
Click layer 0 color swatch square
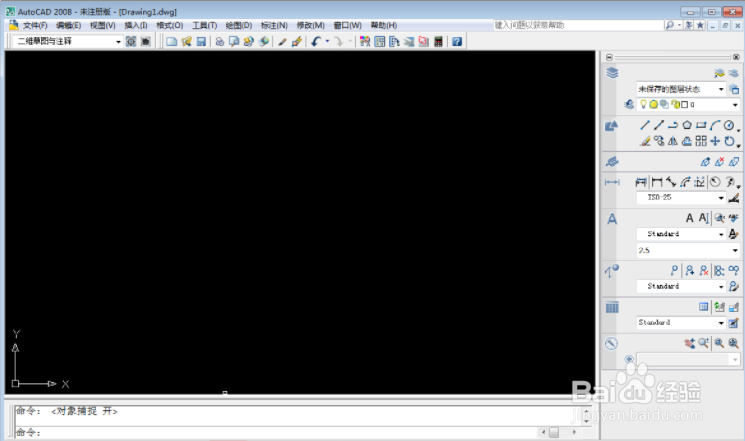[x=684, y=105]
